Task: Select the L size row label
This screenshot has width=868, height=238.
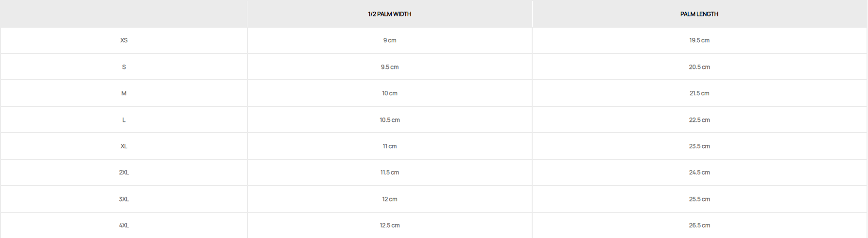Action: tap(124, 120)
